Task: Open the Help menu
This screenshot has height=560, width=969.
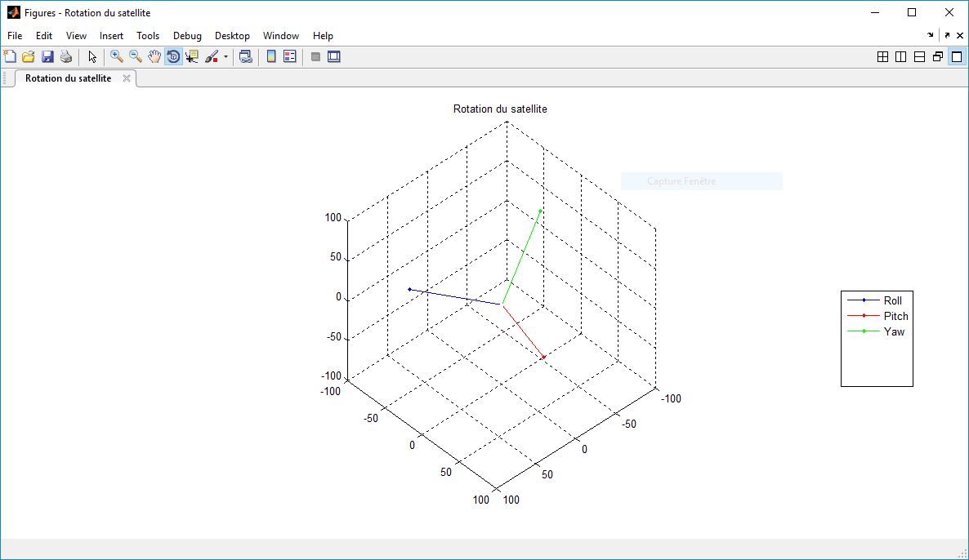Action: pyautogui.click(x=323, y=36)
